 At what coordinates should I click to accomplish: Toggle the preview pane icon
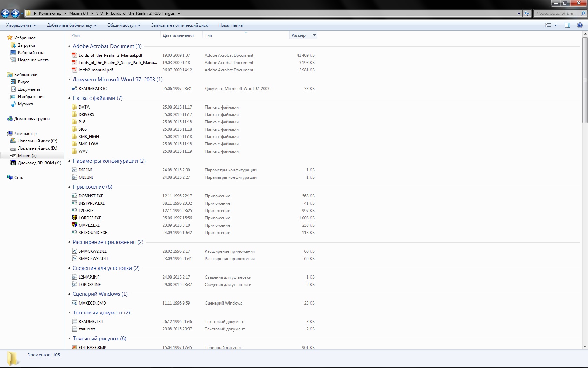click(x=567, y=25)
